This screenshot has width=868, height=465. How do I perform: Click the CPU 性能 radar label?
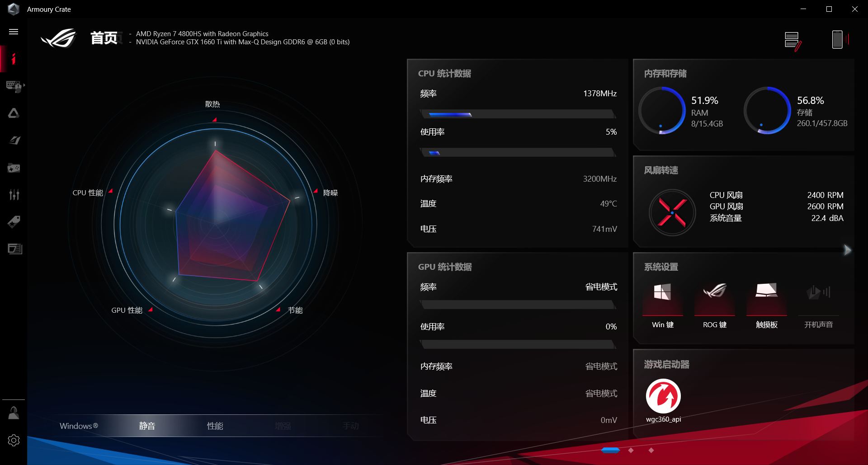point(88,193)
